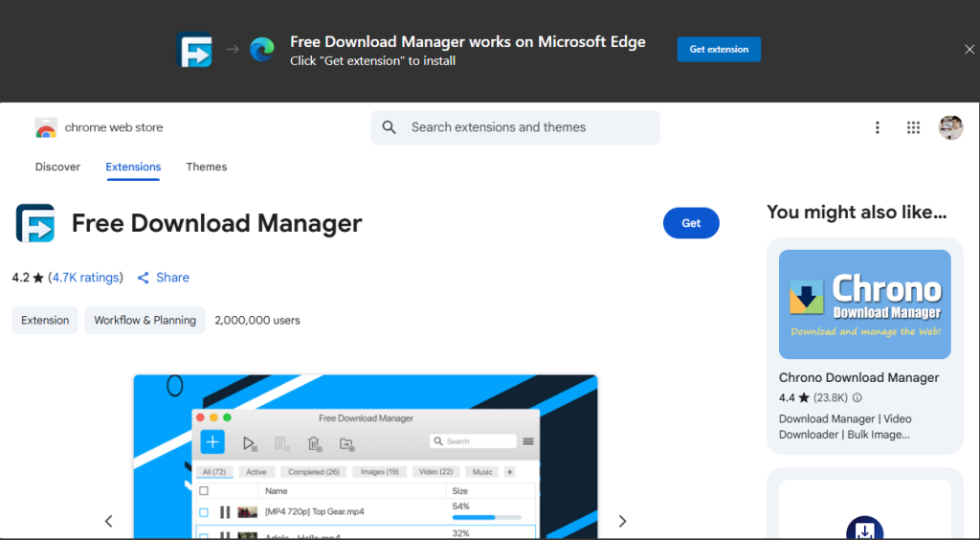980x540 pixels.
Task: Click the Top Gear.mp4 video thumbnail
Action: click(x=248, y=512)
